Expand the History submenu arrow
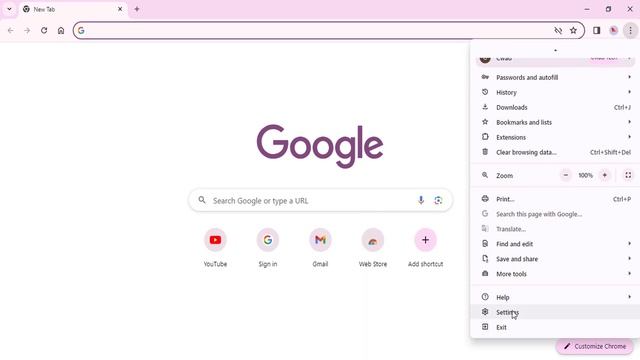 [629, 92]
